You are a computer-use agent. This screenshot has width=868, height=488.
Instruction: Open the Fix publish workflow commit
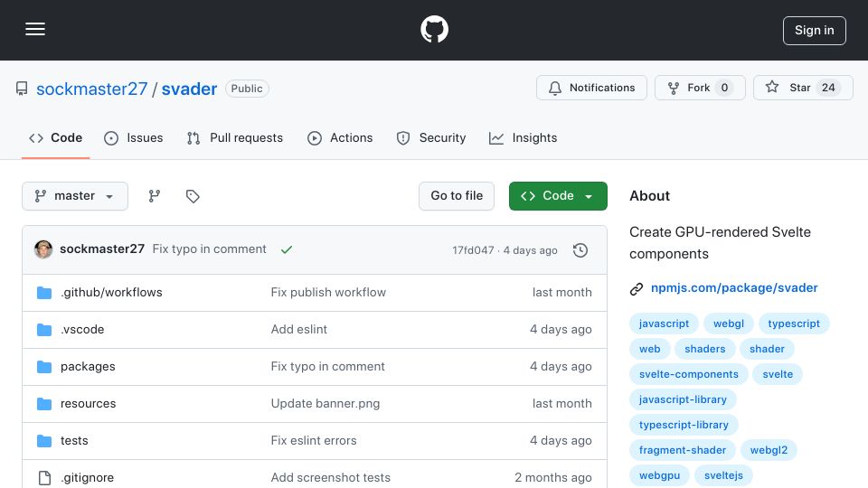(328, 292)
